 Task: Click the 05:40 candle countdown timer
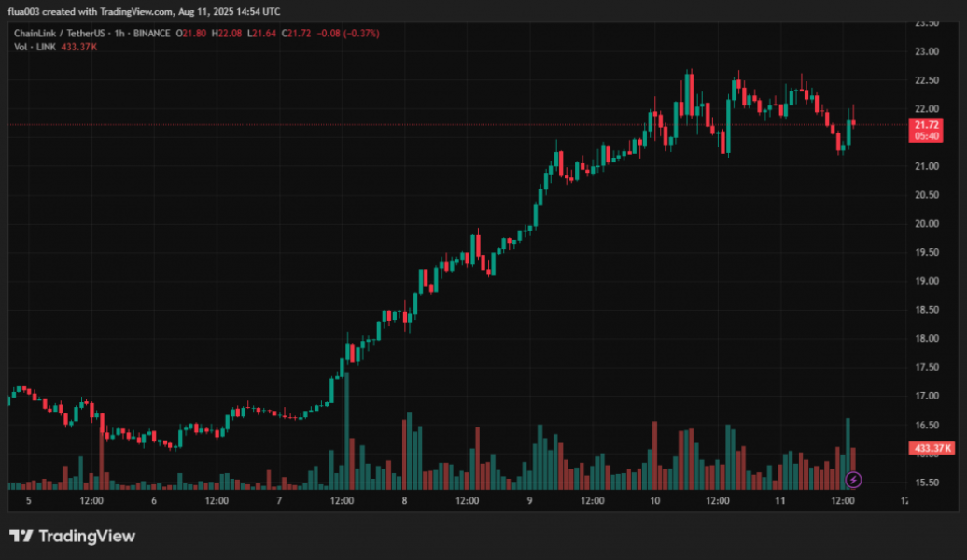click(x=926, y=136)
